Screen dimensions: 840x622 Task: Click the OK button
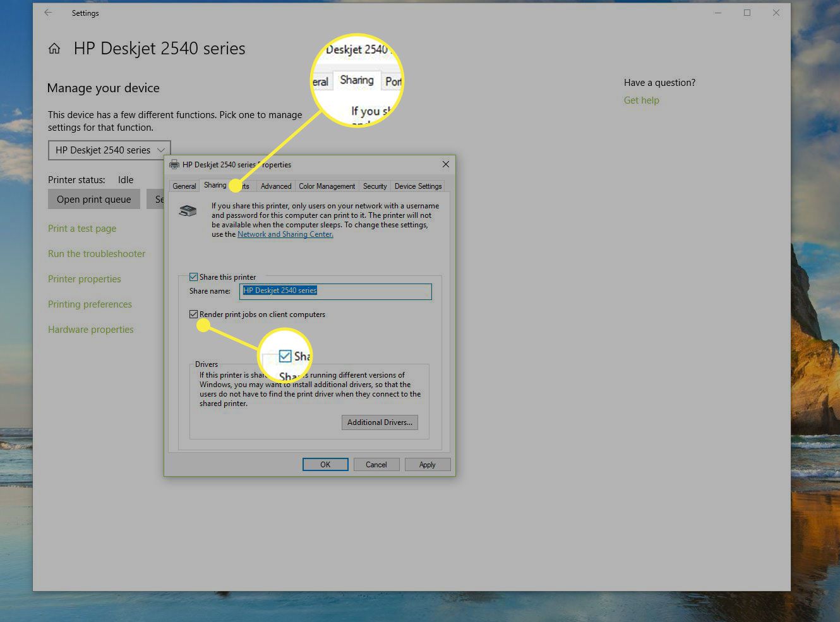(x=325, y=465)
